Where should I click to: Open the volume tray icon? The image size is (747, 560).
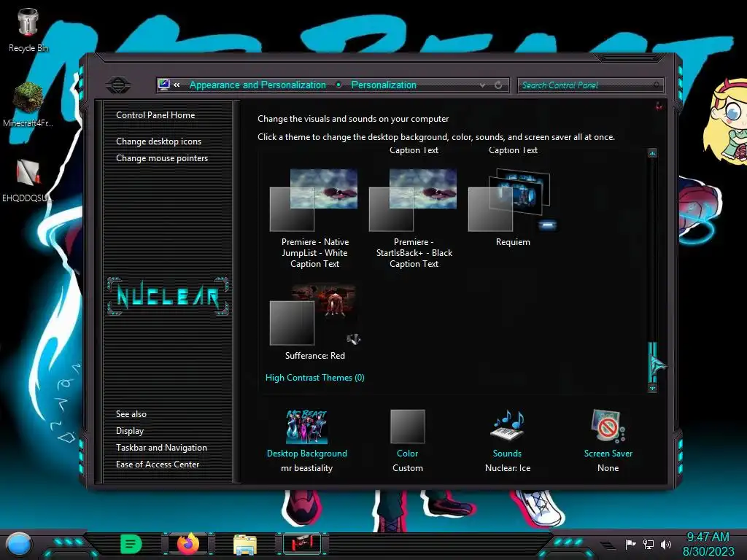[x=666, y=544]
